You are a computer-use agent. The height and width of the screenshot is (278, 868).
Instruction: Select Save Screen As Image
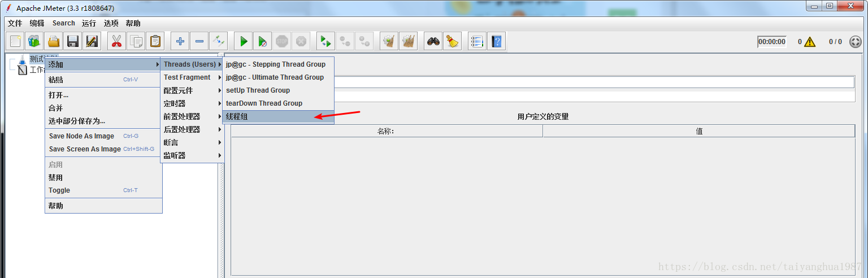tap(103, 149)
